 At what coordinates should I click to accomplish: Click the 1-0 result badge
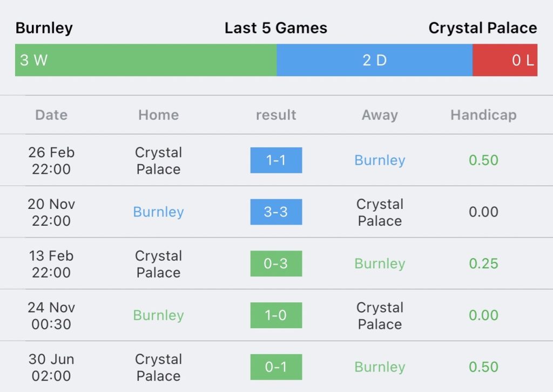click(276, 315)
